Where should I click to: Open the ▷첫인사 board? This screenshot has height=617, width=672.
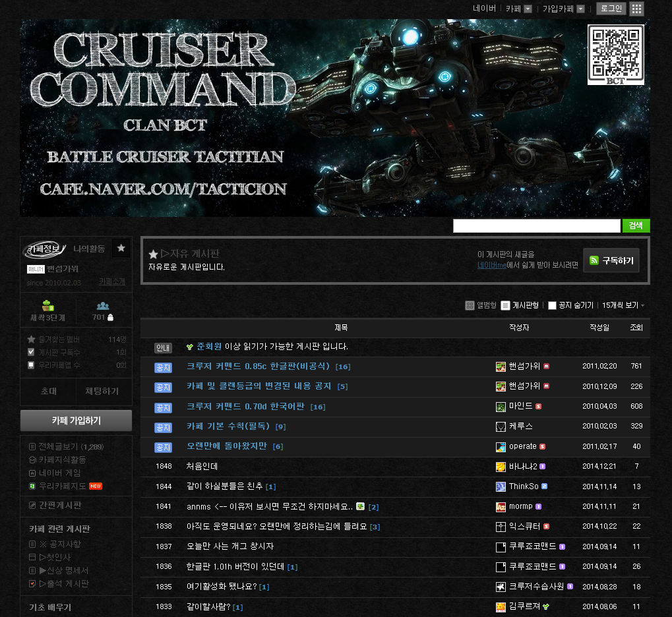point(55,558)
